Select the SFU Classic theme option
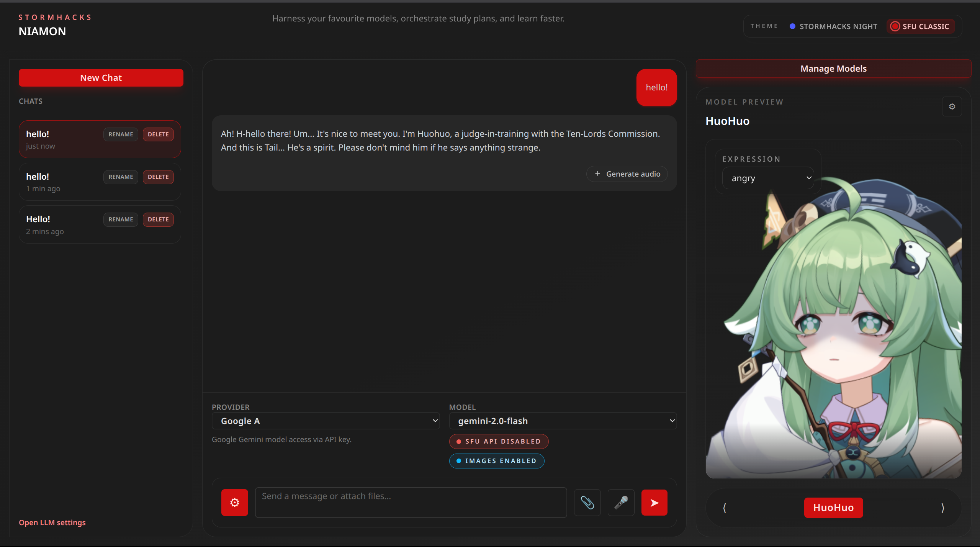980x547 pixels. pos(920,26)
